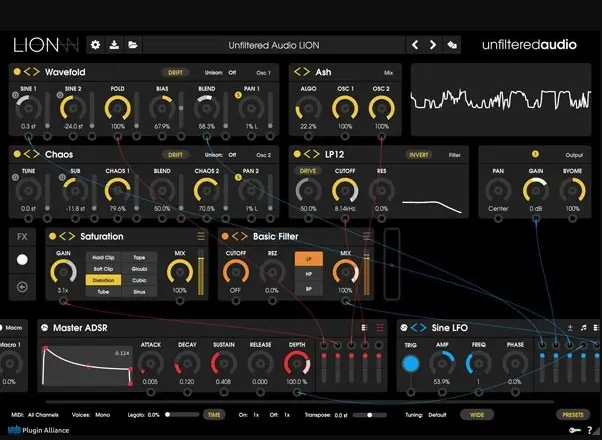
Task: Change the Sine LFO modulator type arrows
Action: click(x=418, y=328)
